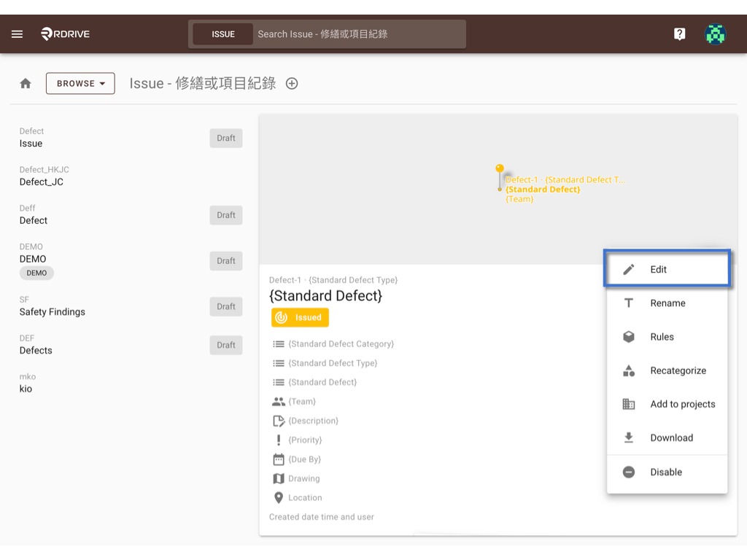Viewport: 747px width, 560px height.
Task: Click the minus-circle icon beside Disable
Action: pos(628,472)
